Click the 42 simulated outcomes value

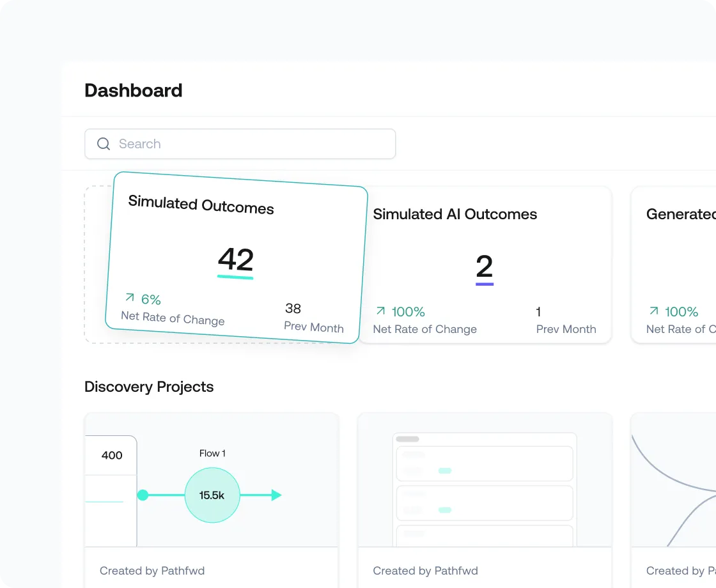236,259
